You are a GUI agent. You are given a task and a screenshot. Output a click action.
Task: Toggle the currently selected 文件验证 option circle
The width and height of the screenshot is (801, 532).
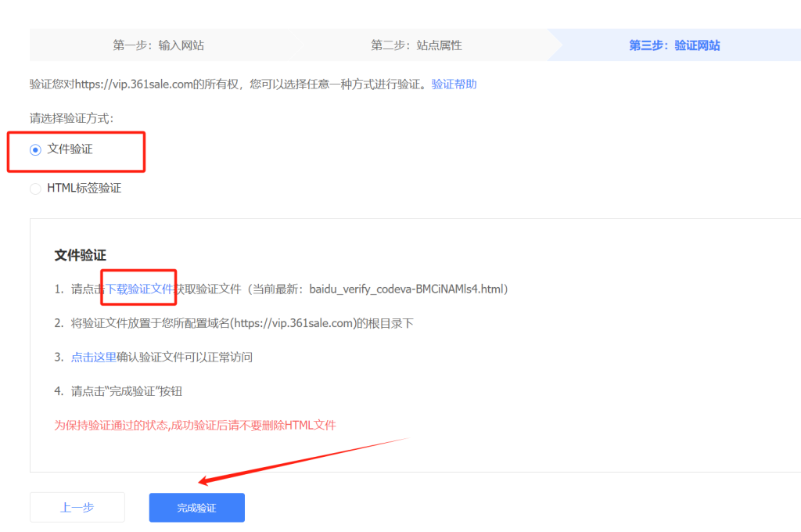click(35, 149)
